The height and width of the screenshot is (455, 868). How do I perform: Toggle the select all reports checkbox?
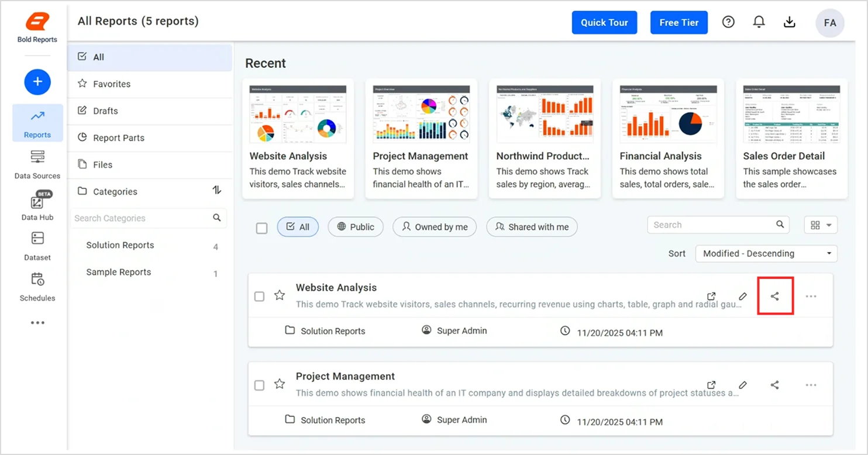262,228
